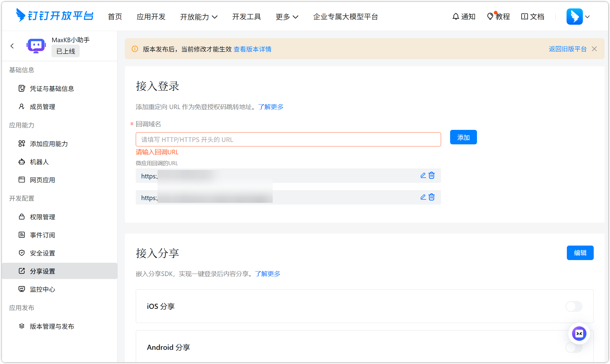The height and width of the screenshot is (364, 610).
Task: Open the 开放能力 dropdown menu
Action: coord(199,17)
